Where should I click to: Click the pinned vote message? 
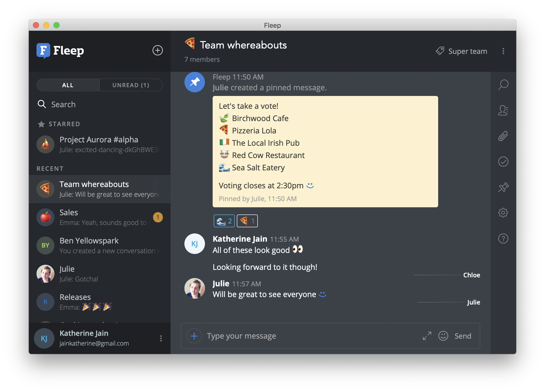(325, 152)
